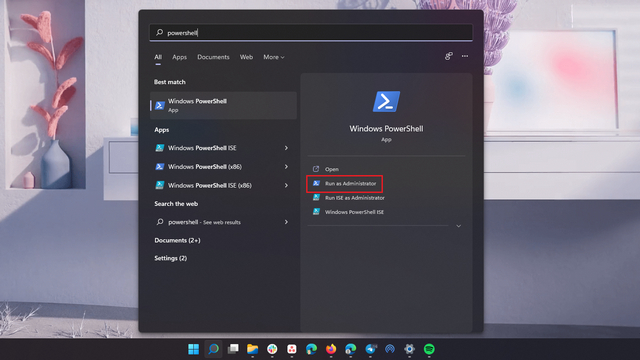The image size is (640, 360).
Task: Open Spotify from the taskbar
Action: tap(429, 349)
